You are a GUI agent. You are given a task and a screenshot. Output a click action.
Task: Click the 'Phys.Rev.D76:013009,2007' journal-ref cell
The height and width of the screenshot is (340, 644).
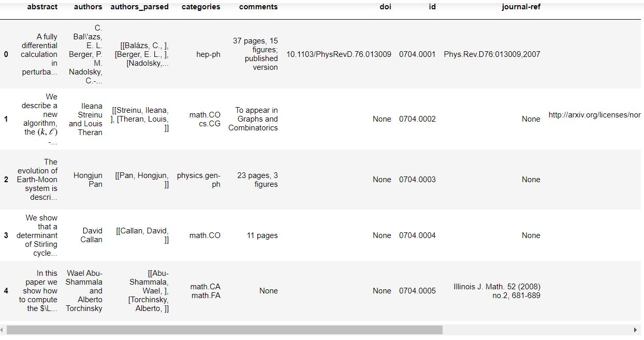(492, 54)
